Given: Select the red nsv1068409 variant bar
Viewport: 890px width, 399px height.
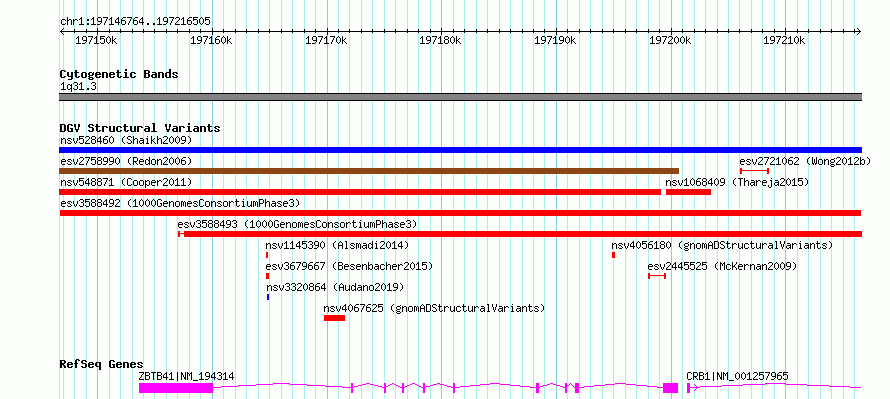Looking at the screenshot, I should (689, 192).
